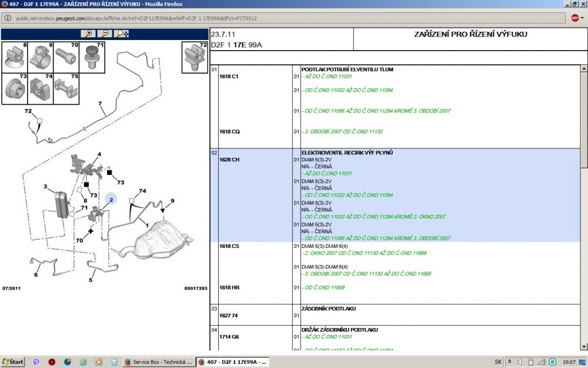
Task: Click the red round quick launch icon
Action: pos(52,362)
